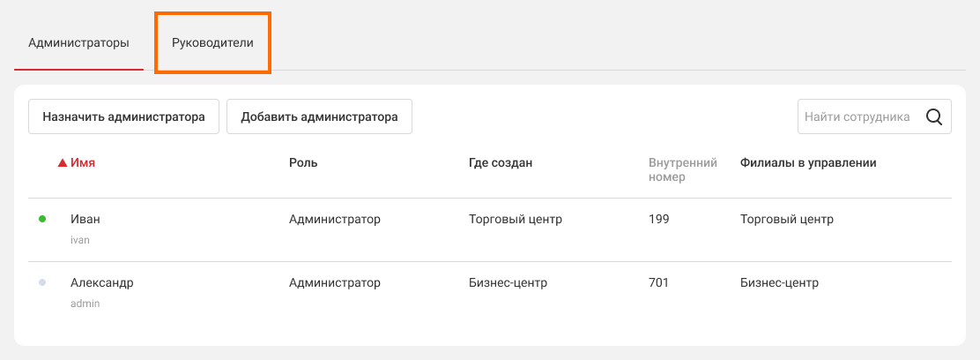
Task: Click the Филиалы в управлении header
Action: click(807, 163)
